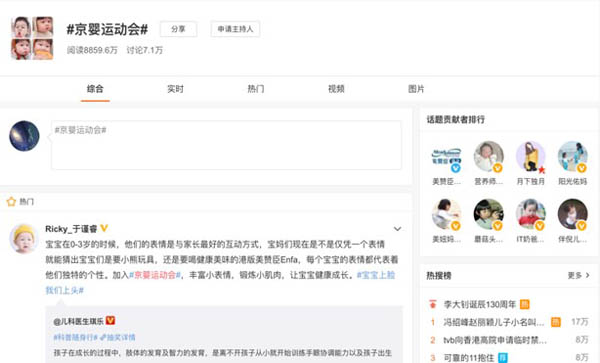
Task: Open the 热门 tab
Action: [256, 89]
